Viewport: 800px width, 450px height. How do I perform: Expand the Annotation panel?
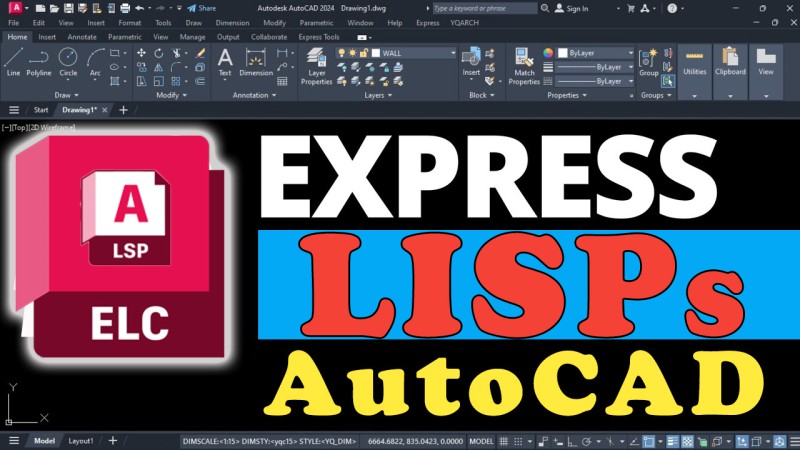coord(254,95)
